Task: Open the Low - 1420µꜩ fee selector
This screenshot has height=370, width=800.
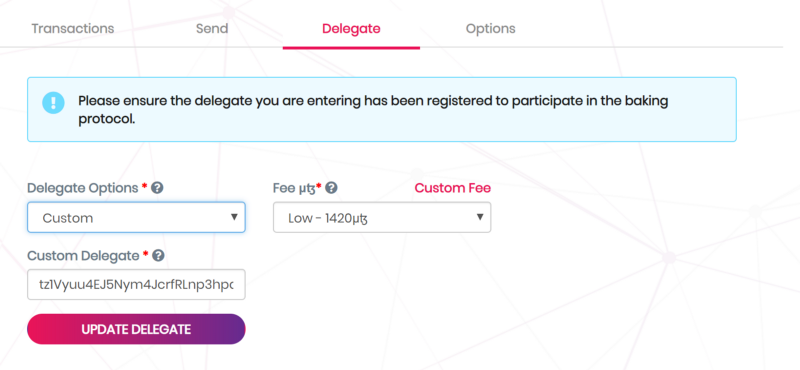Action: click(382, 217)
